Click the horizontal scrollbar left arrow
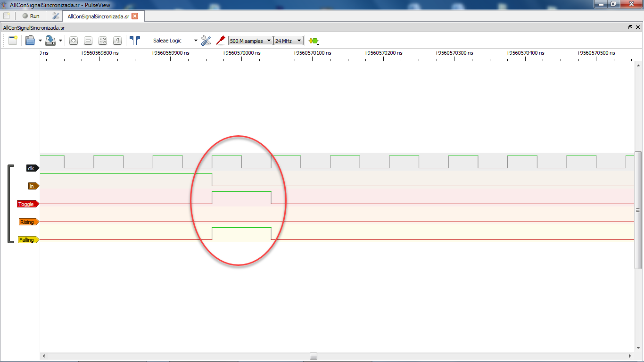This screenshot has width=644, height=362. pos(44,356)
